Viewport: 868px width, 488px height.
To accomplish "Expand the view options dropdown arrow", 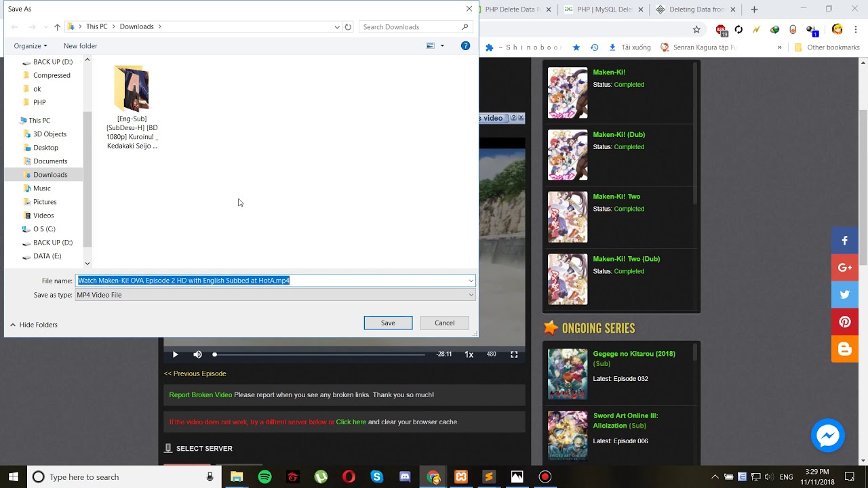I will pyautogui.click(x=442, y=45).
